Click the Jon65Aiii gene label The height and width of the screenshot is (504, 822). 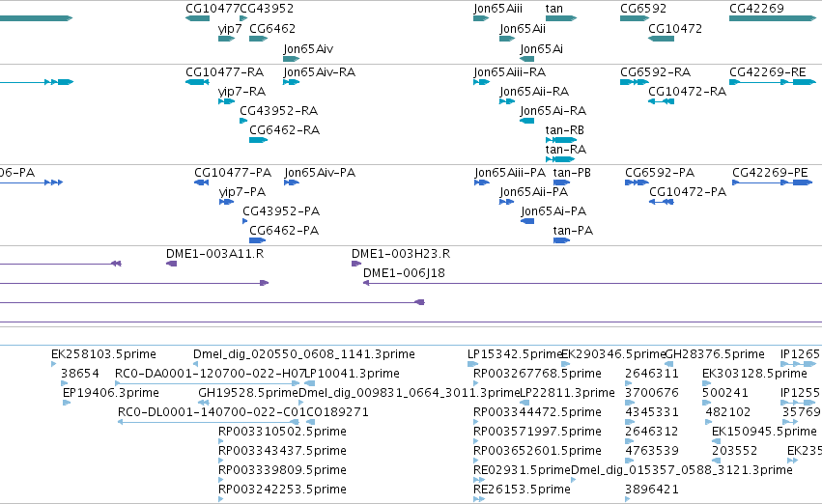[498, 9]
